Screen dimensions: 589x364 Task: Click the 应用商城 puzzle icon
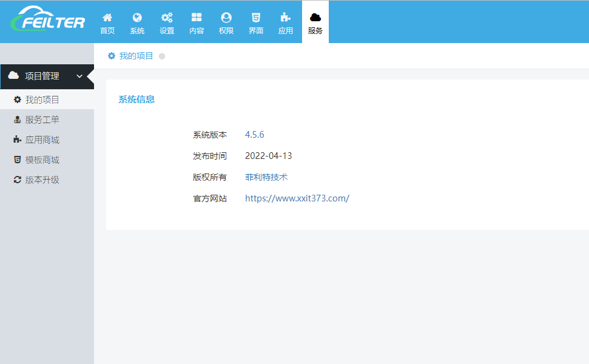[x=17, y=140]
